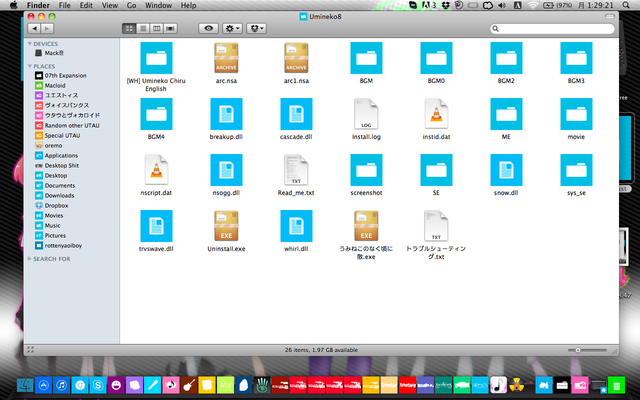Open the screenshot folder
This screenshot has width=640, height=400.
(366, 170)
